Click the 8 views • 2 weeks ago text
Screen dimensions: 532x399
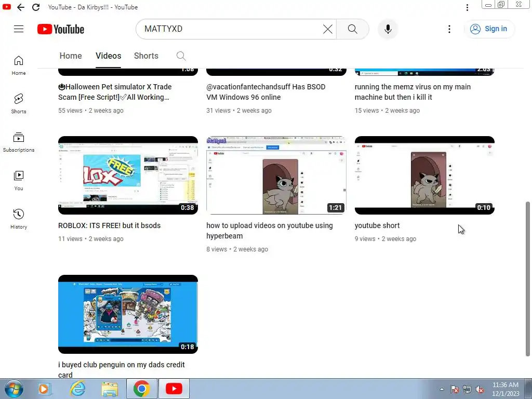pos(237,249)
